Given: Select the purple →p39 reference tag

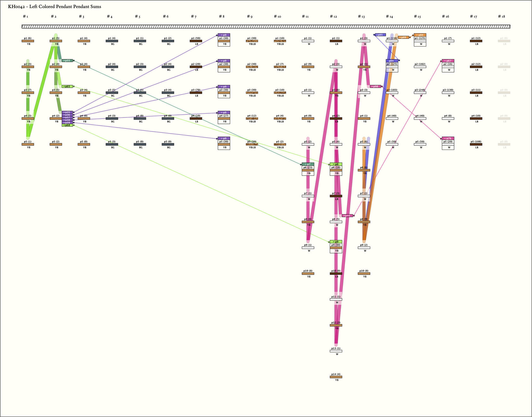Looking at the screenshot, I should tap(67, 123).
